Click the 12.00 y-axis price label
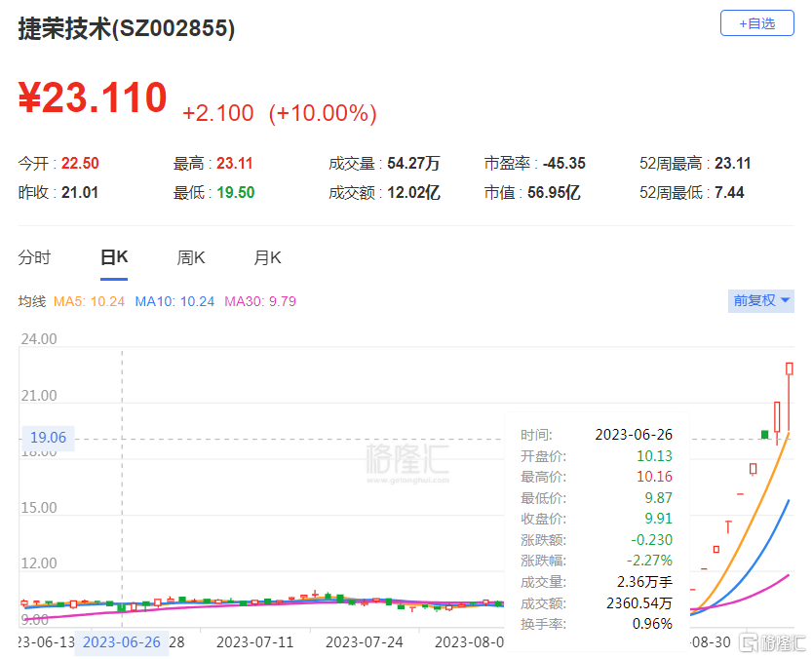This screenshot has height=659, width=812. coord(39,563)
